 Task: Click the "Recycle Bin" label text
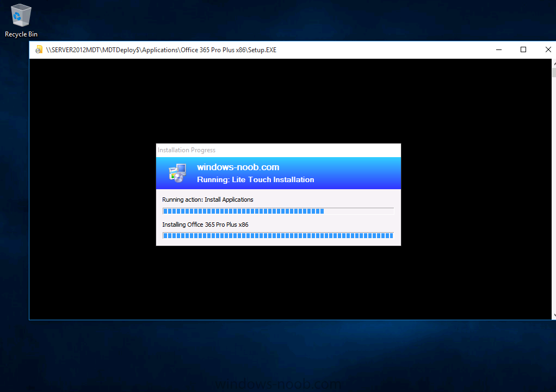click(21, 34)
